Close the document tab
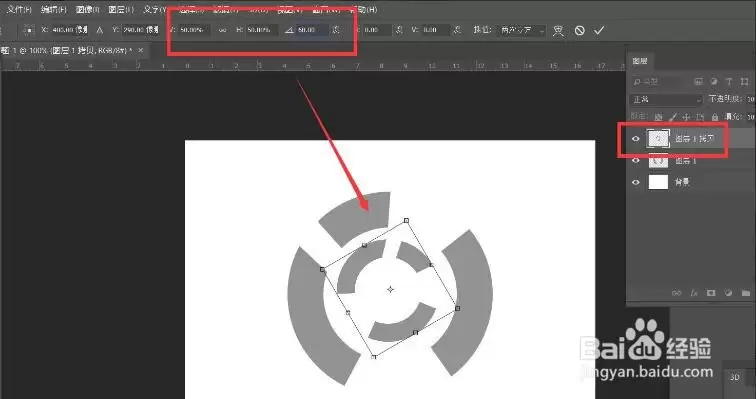This screenshot has height=399, width=756. [141, 50]
